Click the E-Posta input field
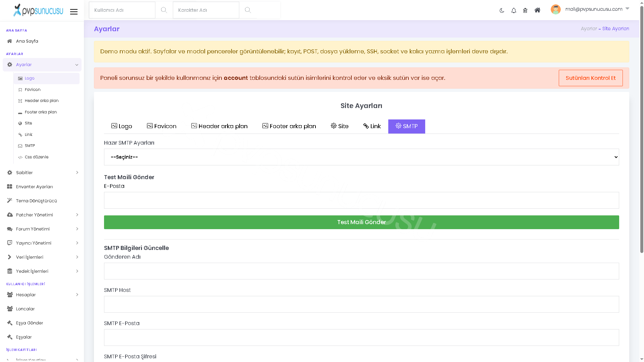 361,200
